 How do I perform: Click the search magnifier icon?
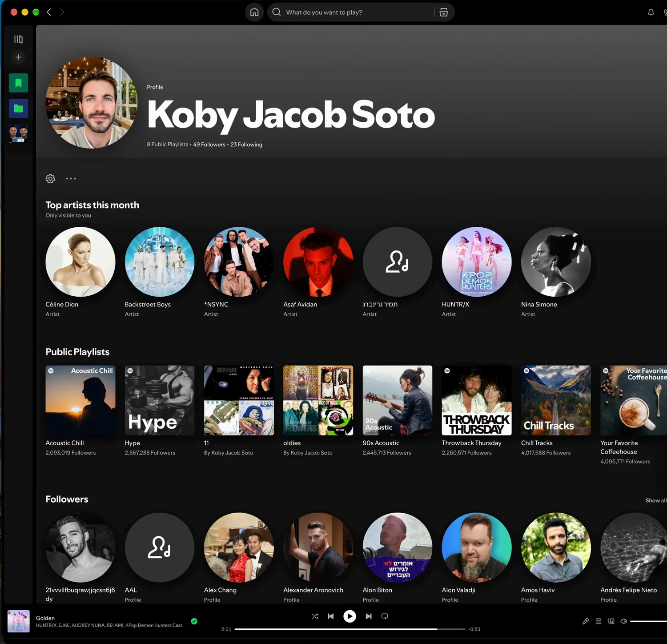[x=277, y=12]
